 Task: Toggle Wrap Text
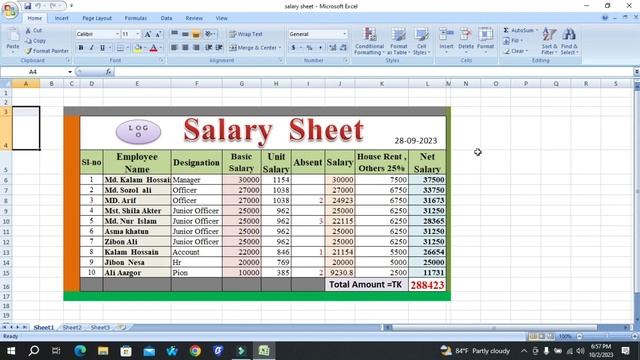[246, 34]
